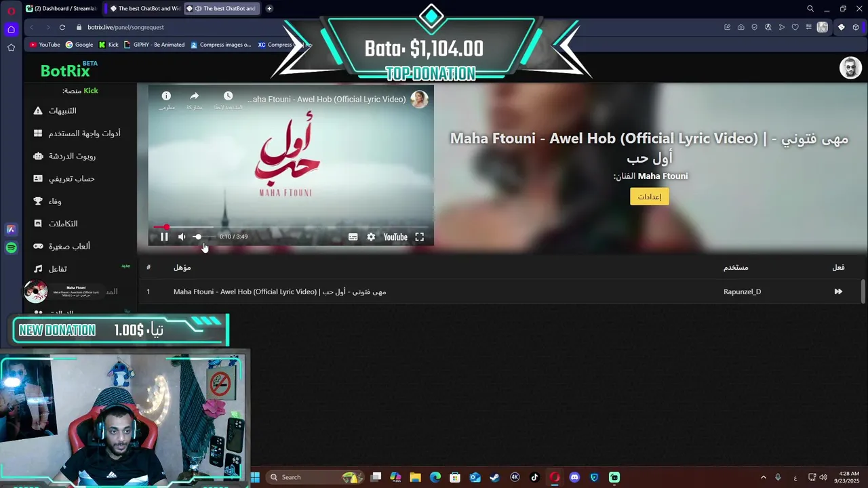Open the Compress images bookmark

pos(221,45)
